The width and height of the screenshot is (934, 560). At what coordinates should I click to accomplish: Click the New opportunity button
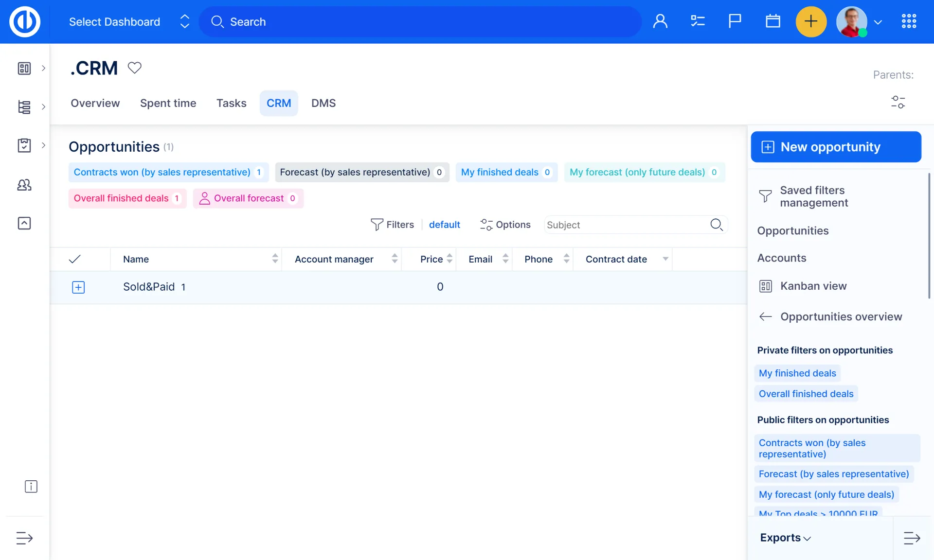pos(836,147)
